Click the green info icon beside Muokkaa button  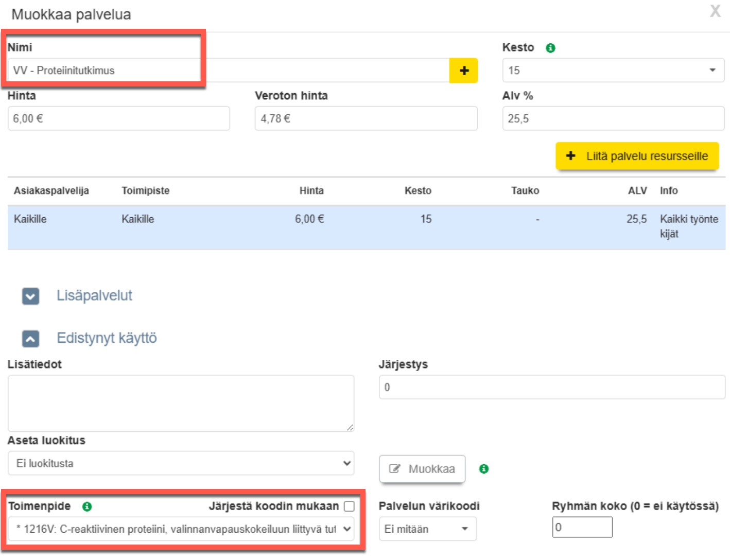pos(483,469)
